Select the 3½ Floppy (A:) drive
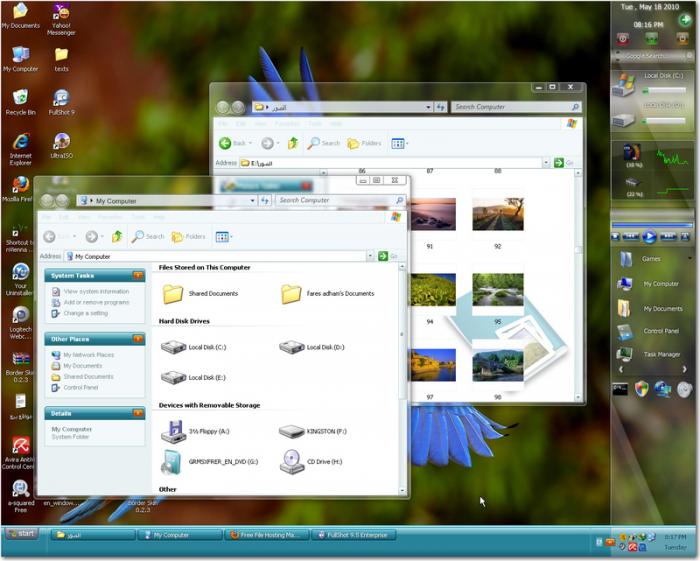700x561 pixels. point(174,431)
